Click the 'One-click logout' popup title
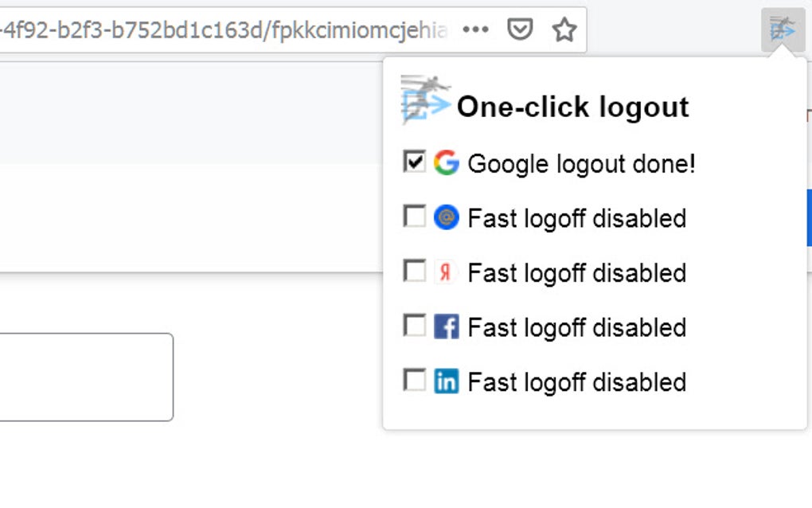812x508 pixels. pos(573,107)
